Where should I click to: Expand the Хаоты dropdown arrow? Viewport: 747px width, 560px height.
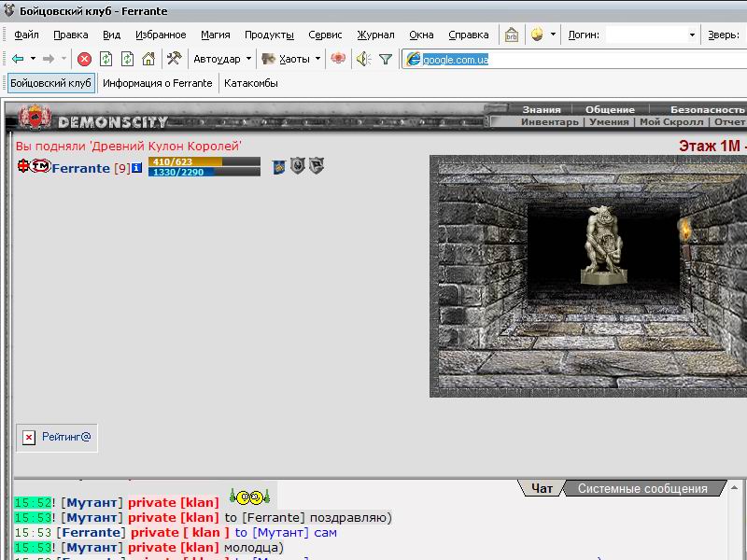coord(317,59)
